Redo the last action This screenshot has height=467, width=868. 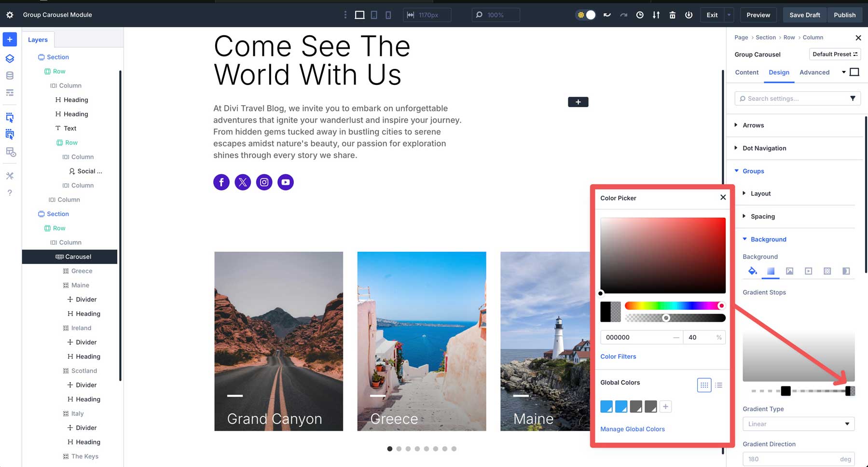pos(623,14)
